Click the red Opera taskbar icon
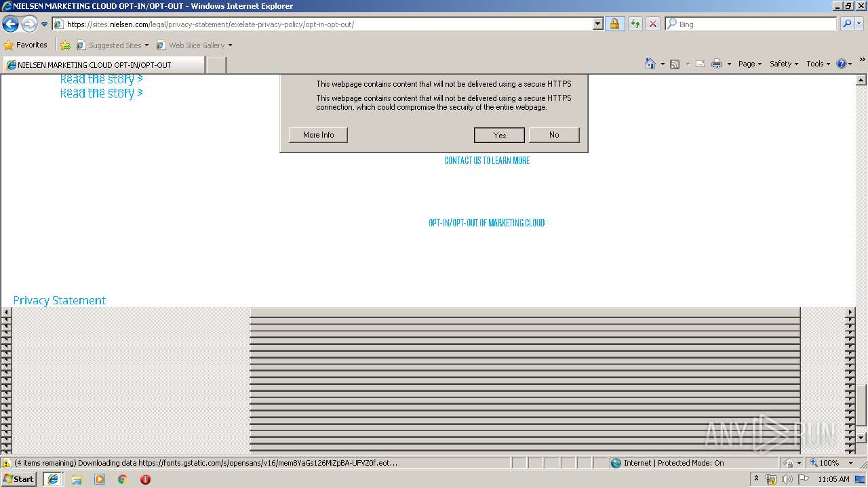This screenshot has width=868, height=488. click(x=145, y=479)
